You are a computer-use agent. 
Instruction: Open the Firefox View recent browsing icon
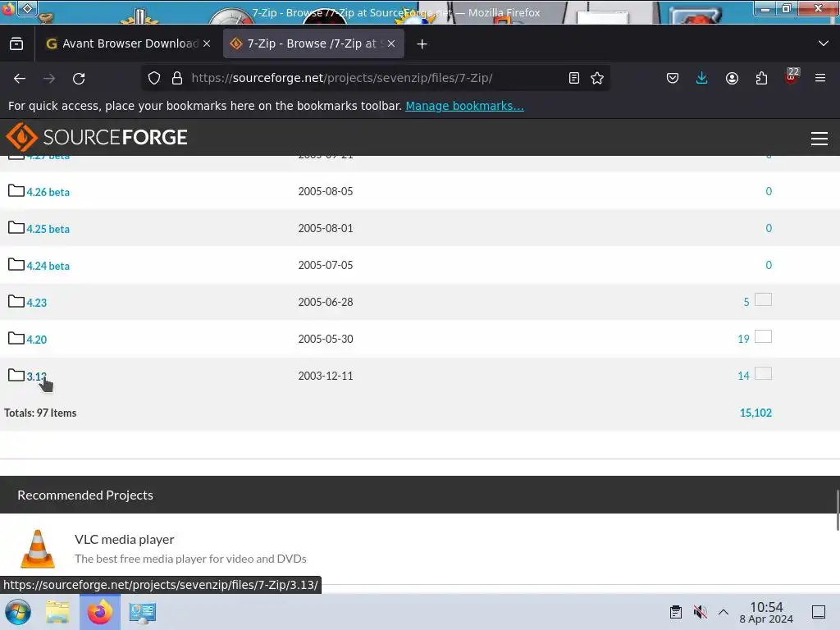16,43
